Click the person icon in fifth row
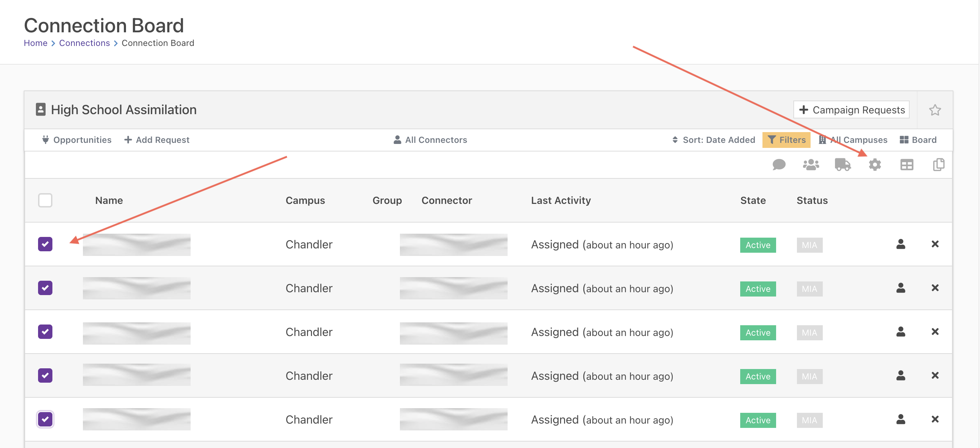The width and height of the screenshot is (980, 448). [901, 419]
